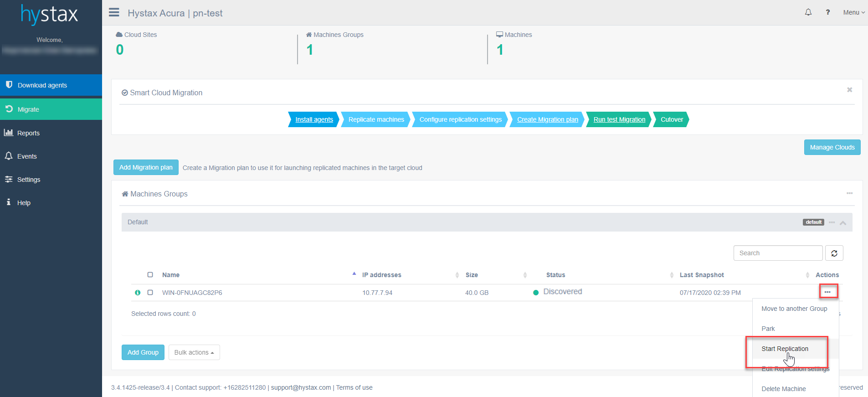Close the Smart Cloud Migration panel
Image resolution: width=868 pixels, height=397 pixels.
click(x=850, y=90)
